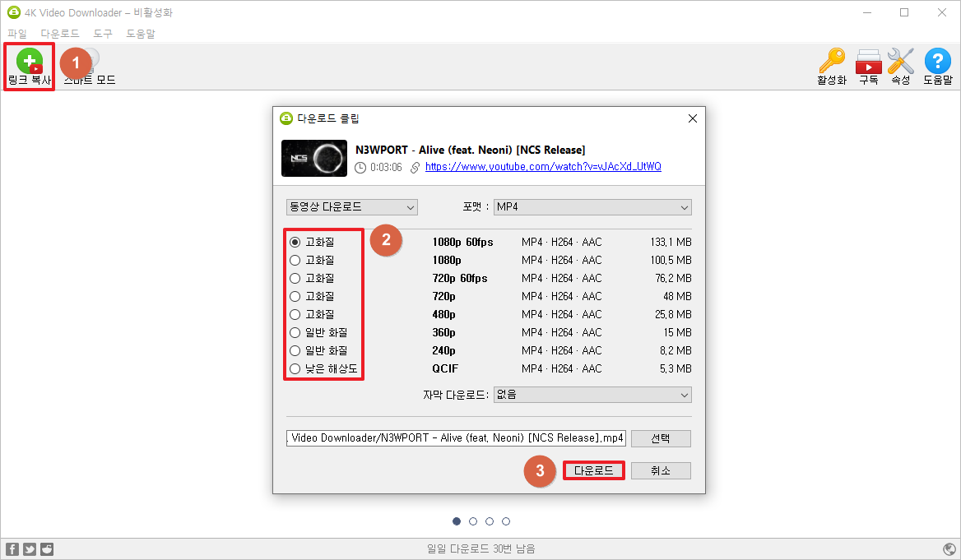This screenshot has height=560, width=961.
Task: Click the video title N3WPORT - Alive text
Action: click(x=470, y=150)
